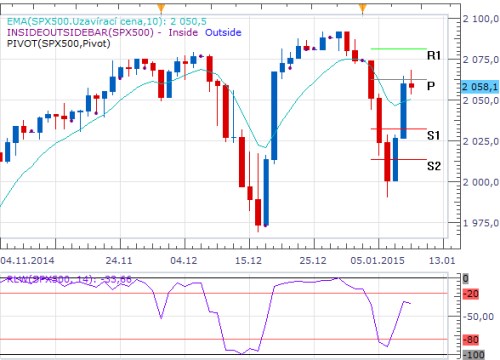
Task: Click the dark red S2 support line
Action: (x=399, y=159)
